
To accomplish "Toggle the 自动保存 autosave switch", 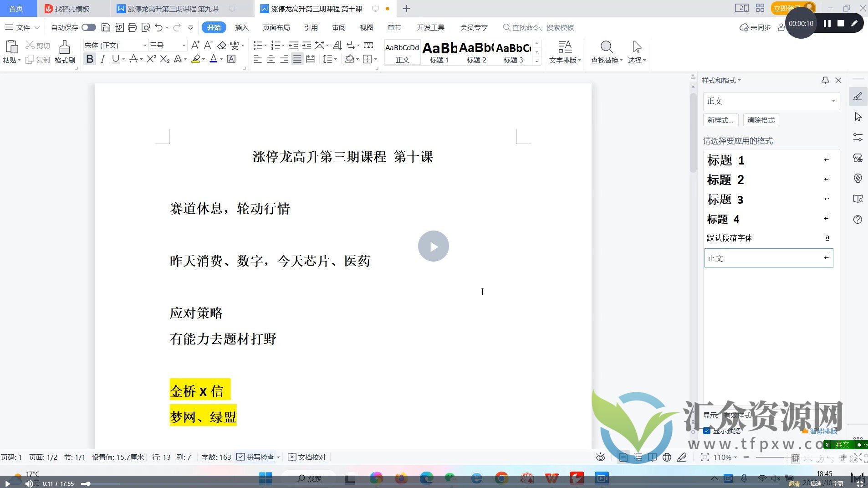I will click(x=89, y=27).
